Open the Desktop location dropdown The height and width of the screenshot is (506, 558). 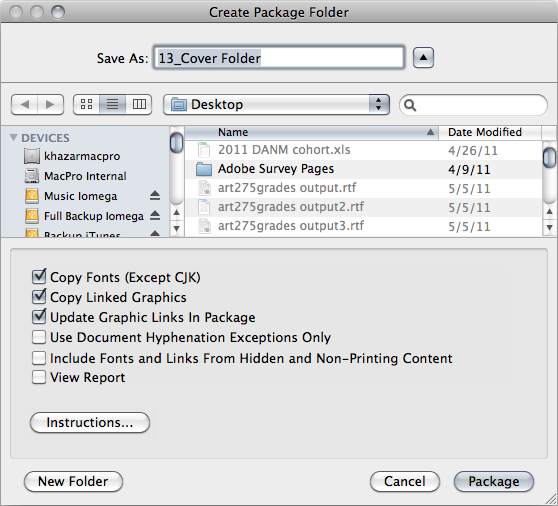[x=276, y=105]
